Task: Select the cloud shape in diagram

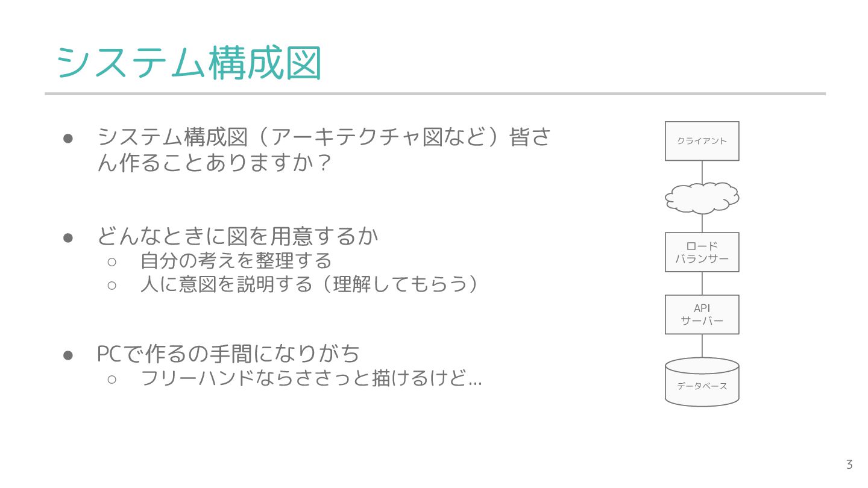Action: (702, 198)
